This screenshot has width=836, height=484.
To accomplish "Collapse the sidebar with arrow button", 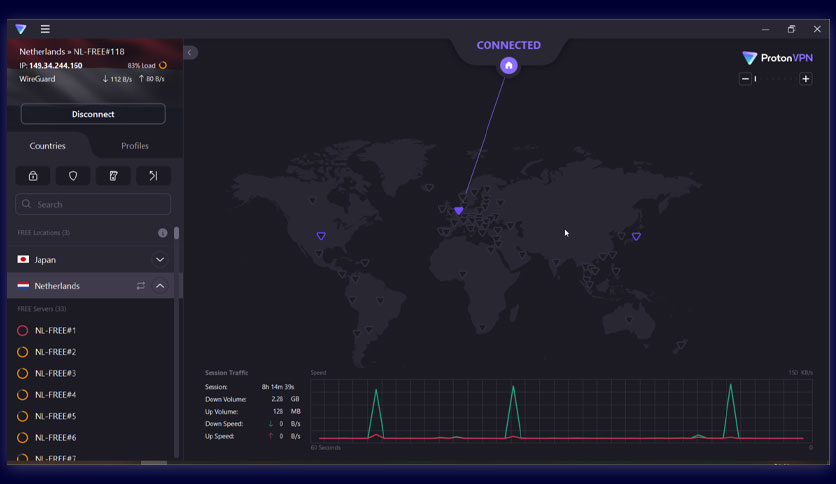I will pyautogui.click(x=190, y=52).
